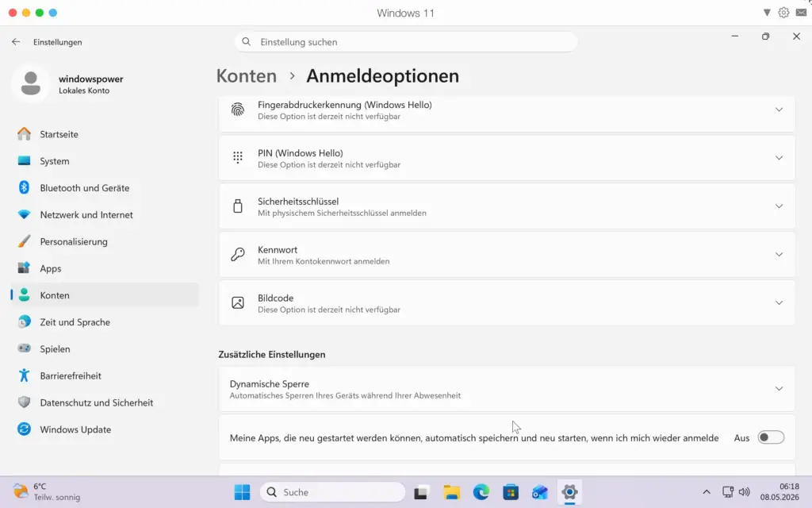Open File Explorer from taskbar
Screen dimensions: 812x508
451,492
